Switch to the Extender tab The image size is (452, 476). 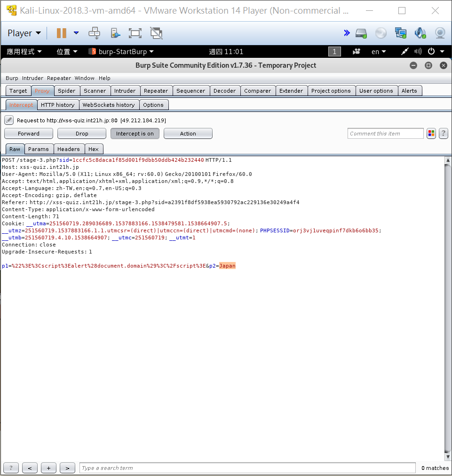[291, 91]
